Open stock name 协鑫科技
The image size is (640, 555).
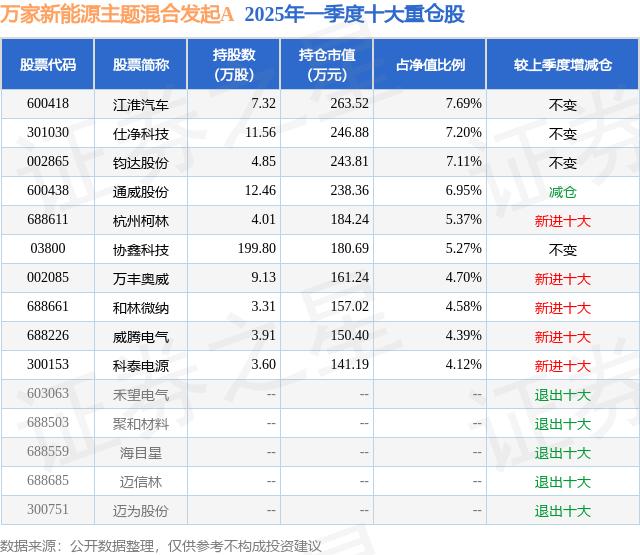click(x=141, y=250)
